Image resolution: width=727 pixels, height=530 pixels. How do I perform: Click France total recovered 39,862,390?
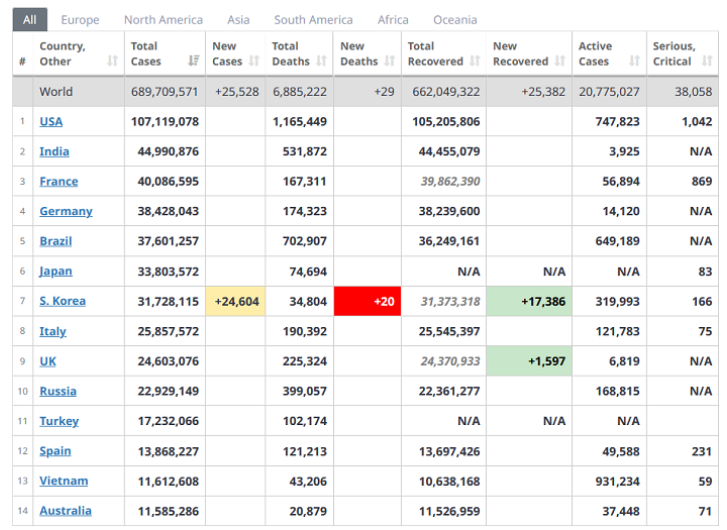tap(450, 181)
